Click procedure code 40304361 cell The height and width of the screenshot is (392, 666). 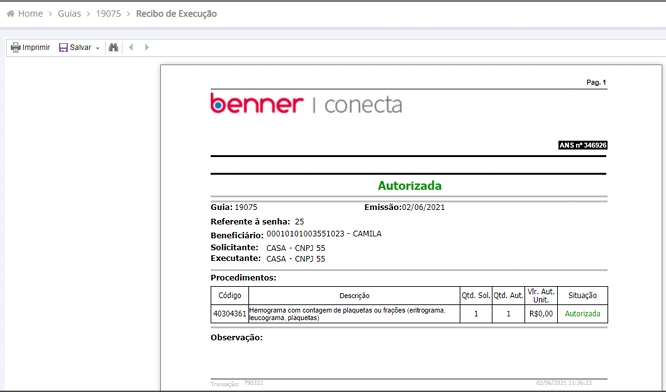click(x=230, y=314)
